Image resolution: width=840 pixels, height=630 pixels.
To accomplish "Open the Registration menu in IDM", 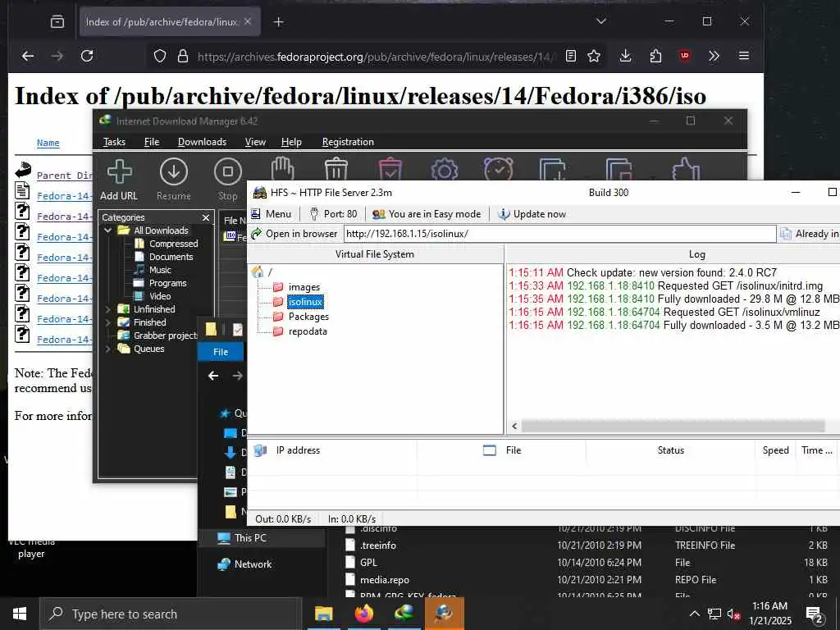I will point(348,142).
